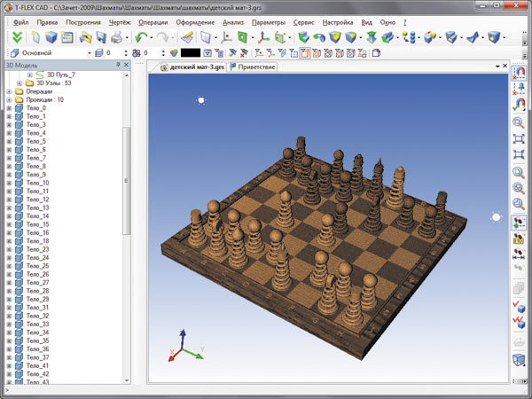The width and height of the screenshot is (532, 399).
Task: Open the Анализ menu
Action: coord(233,22)
